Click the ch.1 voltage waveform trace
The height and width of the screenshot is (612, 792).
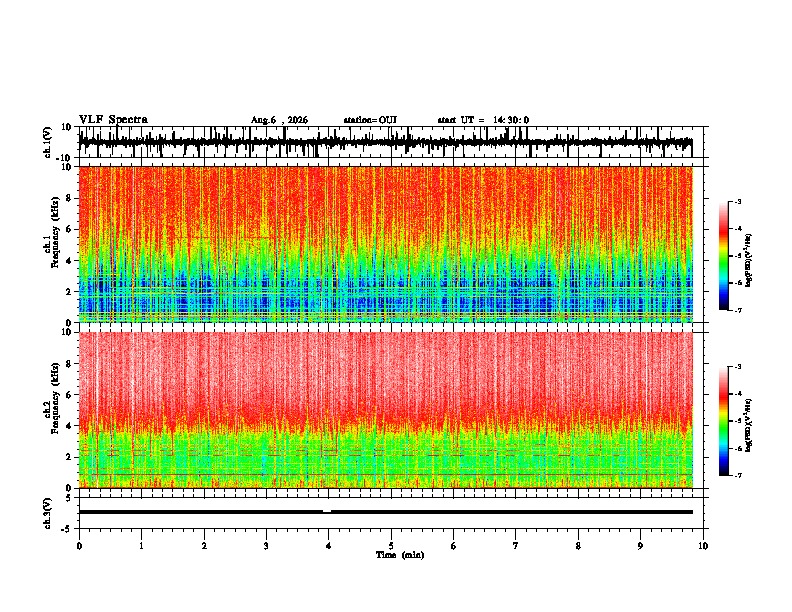click(385, 142)
